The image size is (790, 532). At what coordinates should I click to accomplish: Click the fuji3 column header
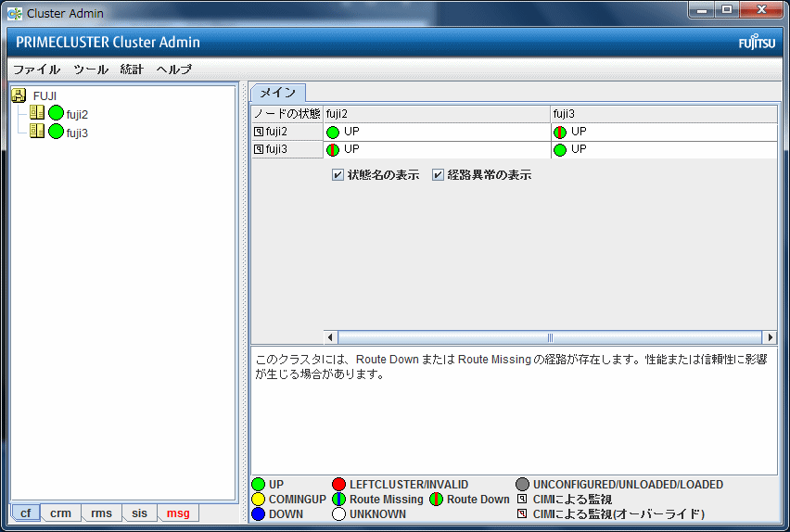(664, 114)
